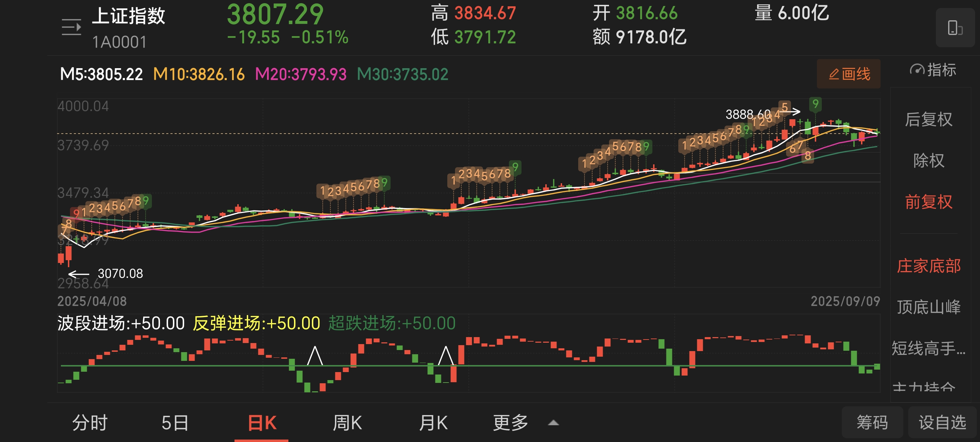Switch to the 周K weekly chart tab
Viewport: 980px width, 442px height.
pyautogui.click(x=347, y=422)
